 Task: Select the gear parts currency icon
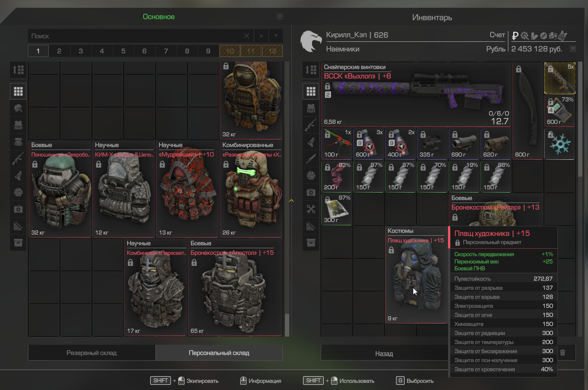point(524,36)
